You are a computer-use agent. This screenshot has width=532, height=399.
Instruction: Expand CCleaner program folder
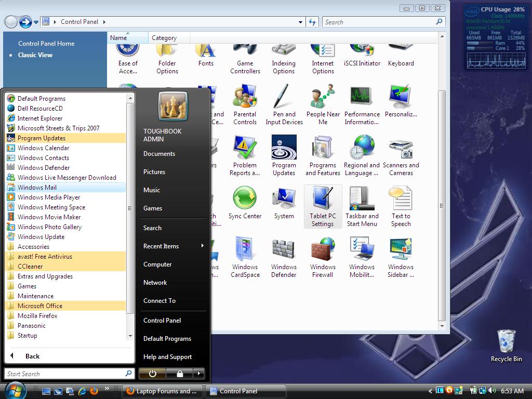coord(66,267)
